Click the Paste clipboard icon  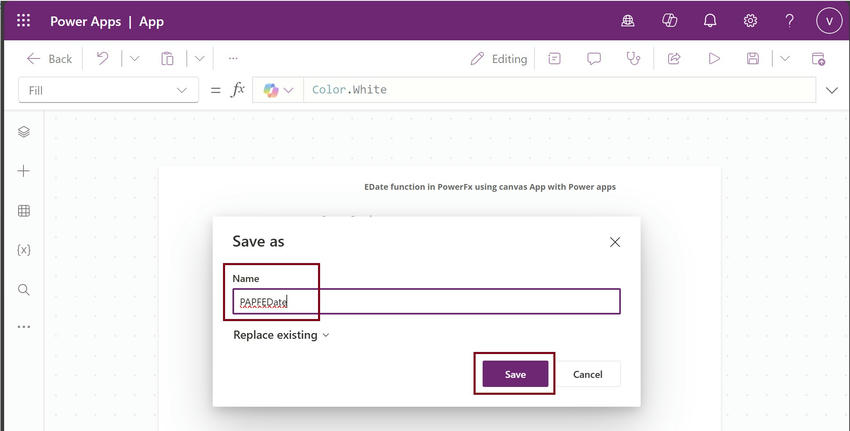[x=168, y=58]
